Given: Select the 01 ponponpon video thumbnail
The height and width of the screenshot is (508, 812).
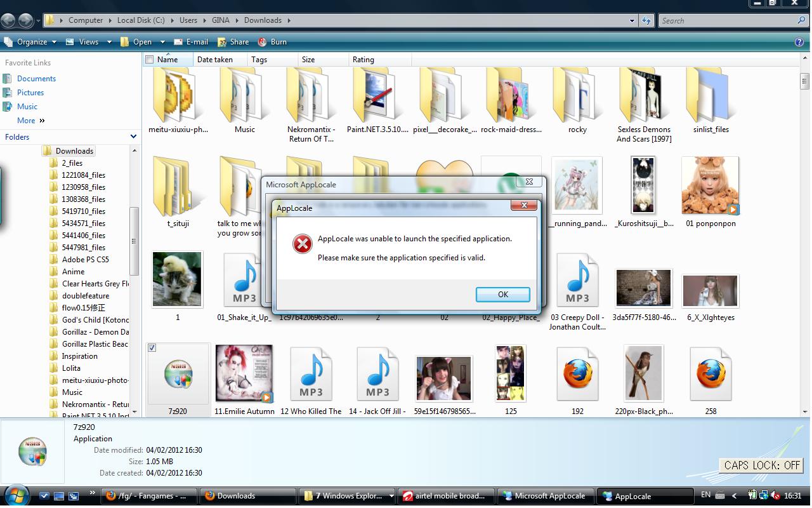Looking at the screenshot, I should 710,185.
